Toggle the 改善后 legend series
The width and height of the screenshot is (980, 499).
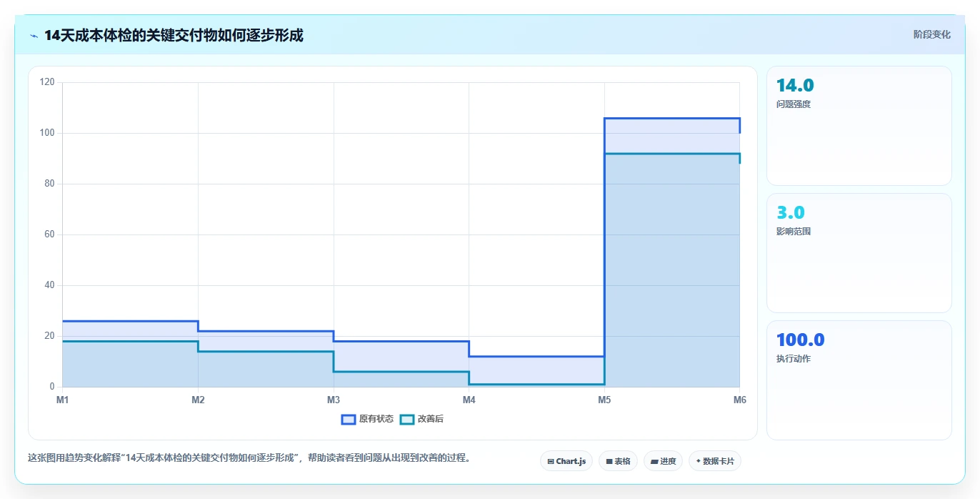click(x=421, y=419)
